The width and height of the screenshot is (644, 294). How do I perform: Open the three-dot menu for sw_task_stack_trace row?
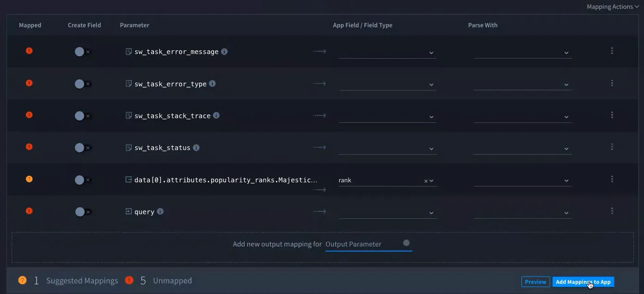click(x=612, y=115)
